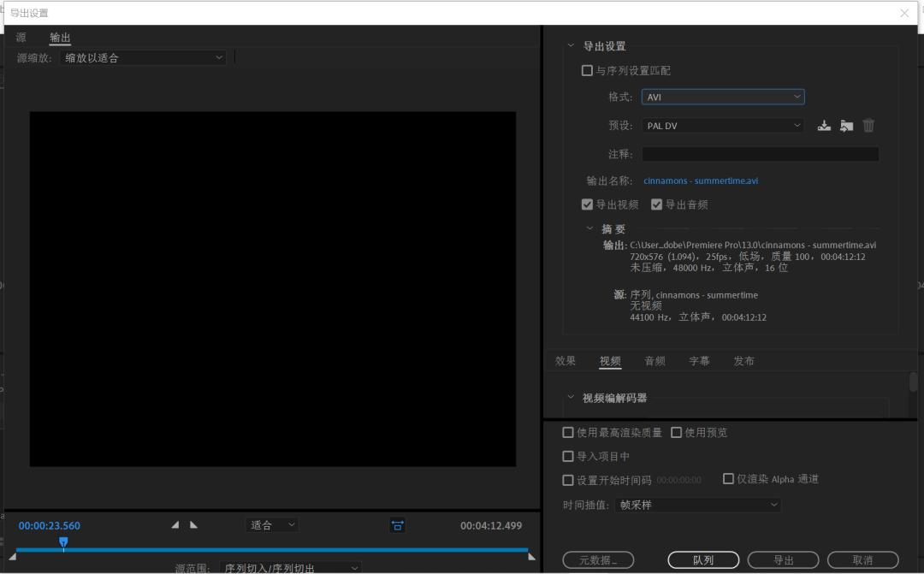Click the Delete Preset trash icon
924x574 pixels.
[x=868, y=125]
